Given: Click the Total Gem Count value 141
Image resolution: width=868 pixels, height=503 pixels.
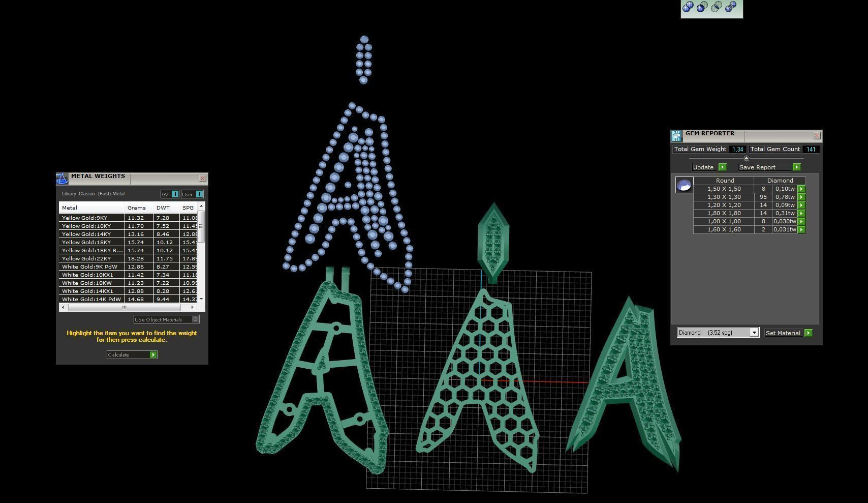Looking at the screenshot, I should pos(811,149).
